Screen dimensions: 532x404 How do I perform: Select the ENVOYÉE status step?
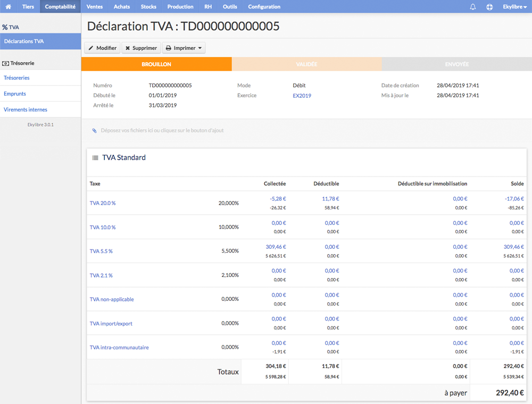tap(456, 64)
